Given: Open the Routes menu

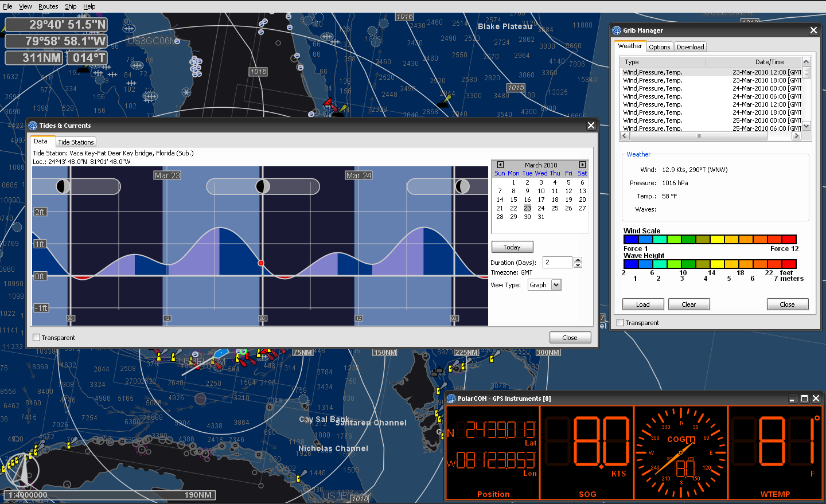Looking at the screenshot, I should click(x=48, y=6).
